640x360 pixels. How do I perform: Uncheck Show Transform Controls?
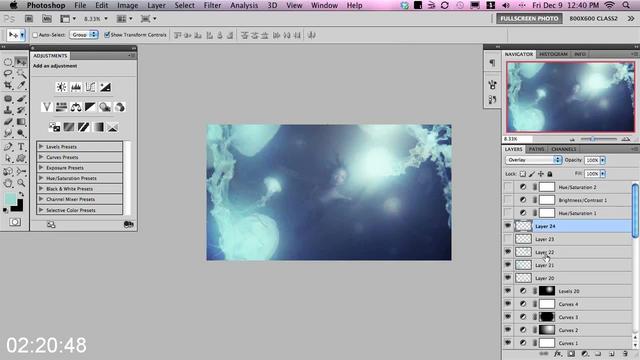pos(107,35)
